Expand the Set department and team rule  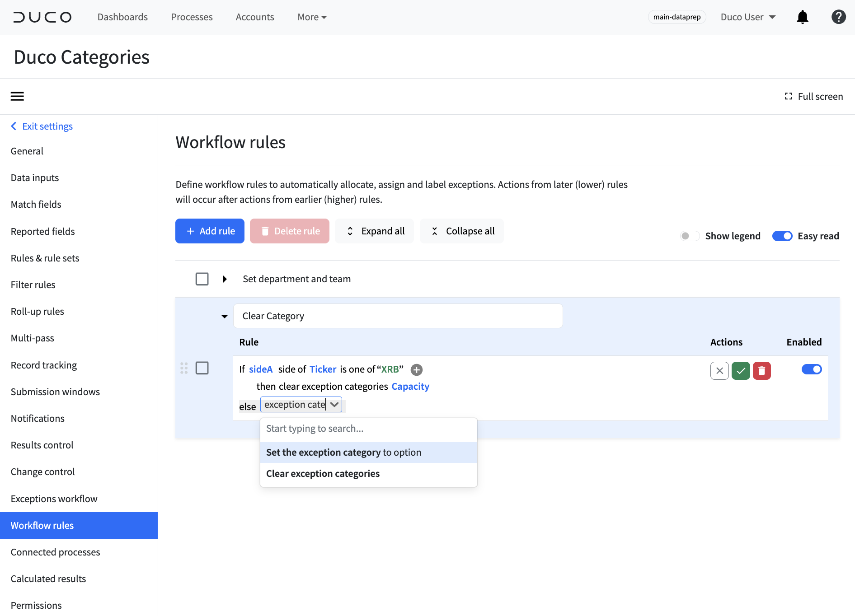225,279
